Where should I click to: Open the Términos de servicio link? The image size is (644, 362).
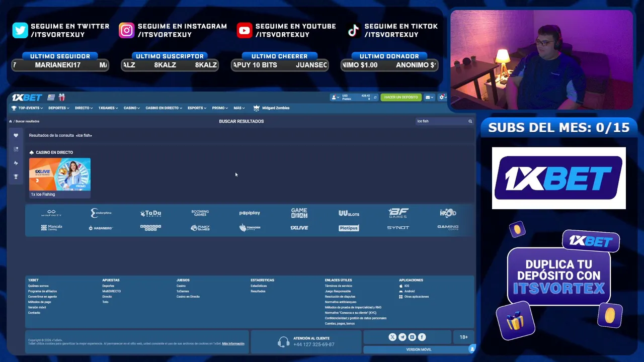click(339, 286)
